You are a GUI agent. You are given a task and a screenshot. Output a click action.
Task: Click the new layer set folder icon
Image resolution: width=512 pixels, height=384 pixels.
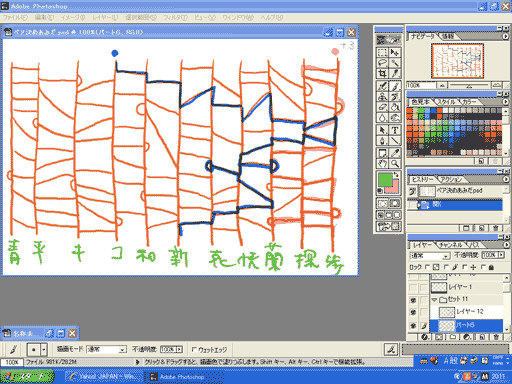point(453,337)
